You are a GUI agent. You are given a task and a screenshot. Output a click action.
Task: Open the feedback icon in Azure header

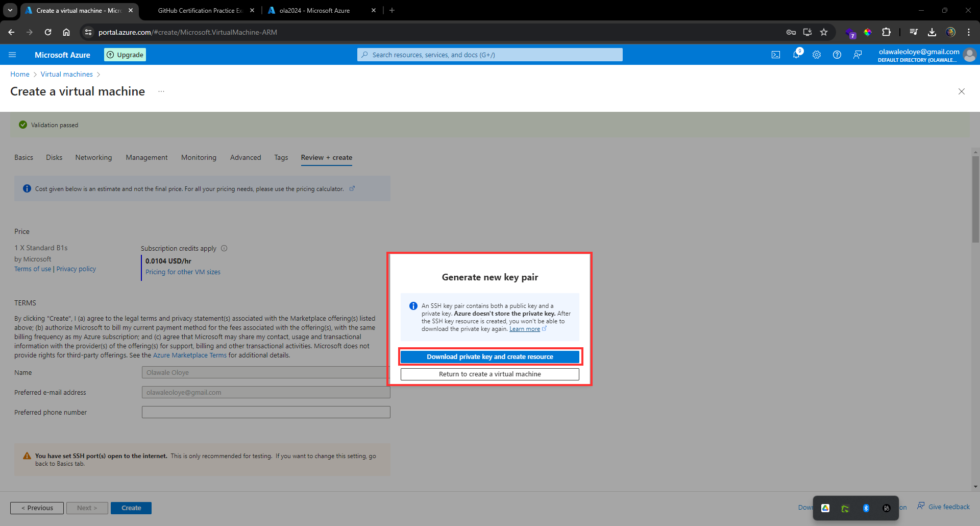pyautogui.click(x=857, y=55)
